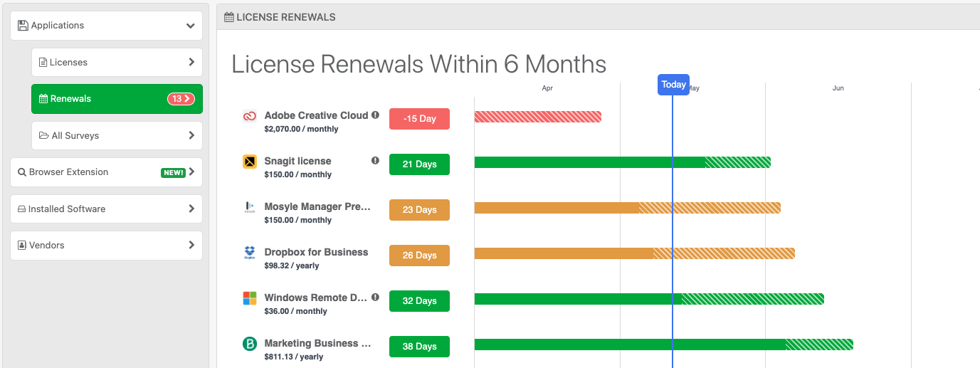Click the $811.13 / yearly price text

pos(294,357)
